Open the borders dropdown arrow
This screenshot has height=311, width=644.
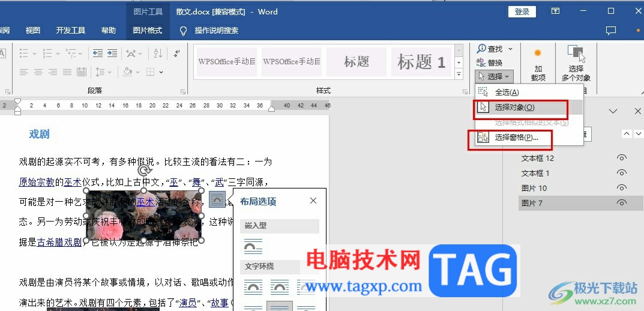tap(161, 72)
